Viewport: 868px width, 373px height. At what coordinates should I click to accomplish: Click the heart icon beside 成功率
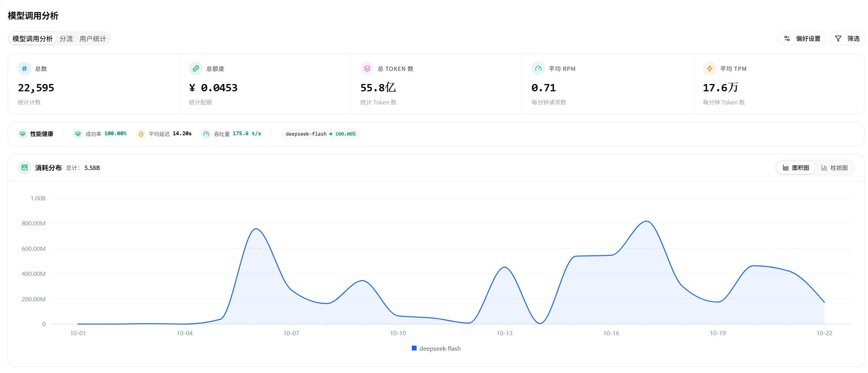78,134
